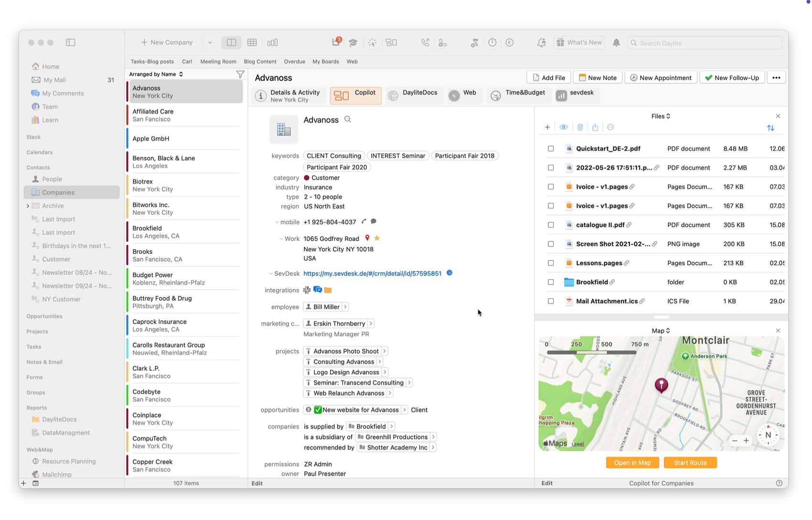Collapse the Work address disclosure arrow
The height and width of the screenshot is (520, 812).
[281, 239]
